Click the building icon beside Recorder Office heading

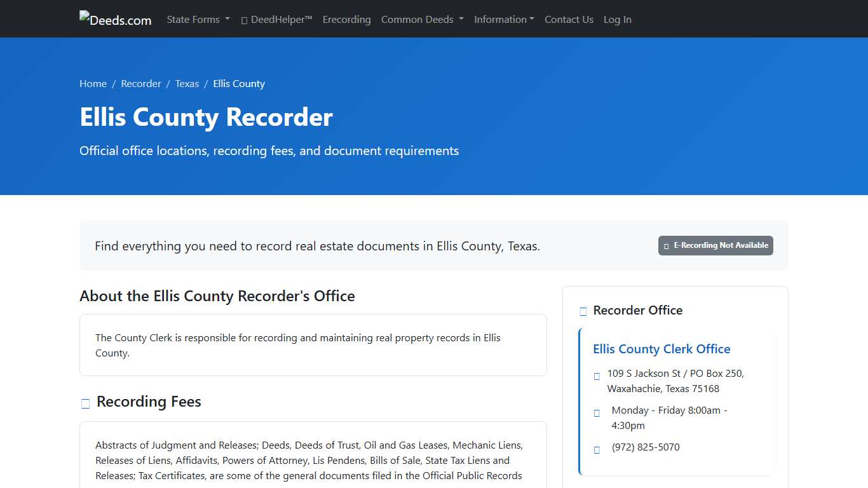tap(583, 311)
